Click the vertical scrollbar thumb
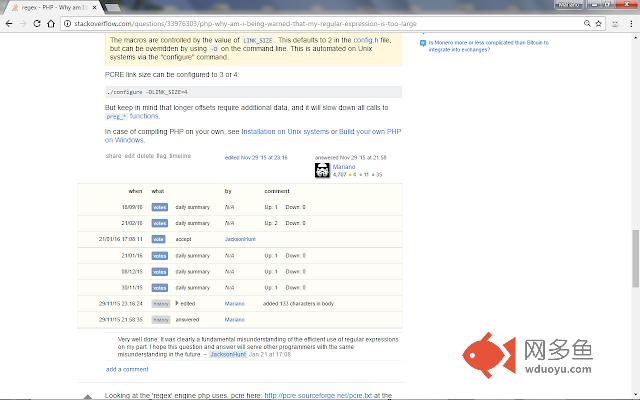640x400 pixels. (636, 258)
